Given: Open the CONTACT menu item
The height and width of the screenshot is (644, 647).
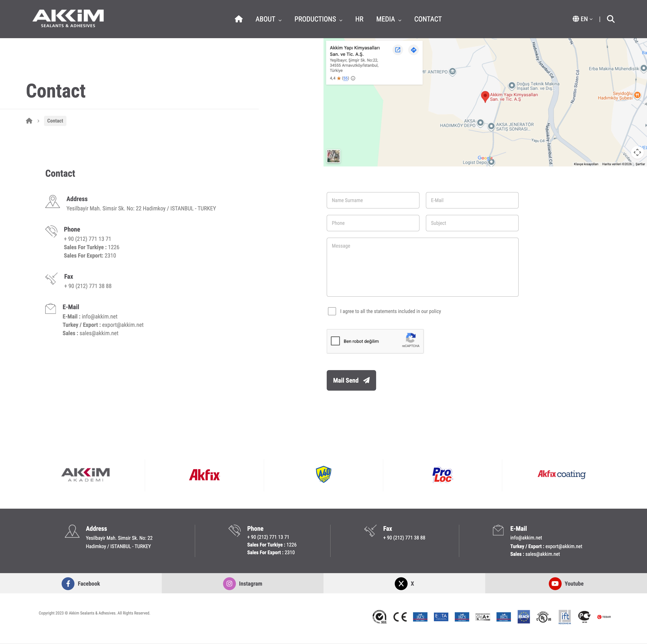Looking at the screenshot, I should 428,19.
